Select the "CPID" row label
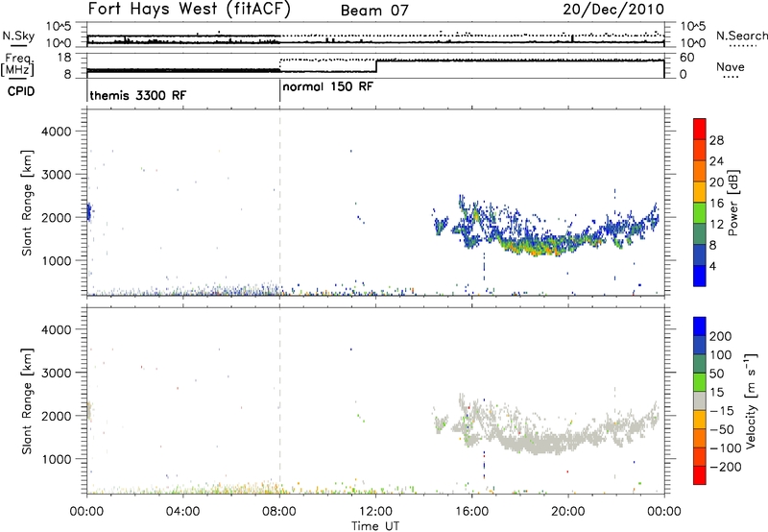768x532 pixels. tap(21, 91)
